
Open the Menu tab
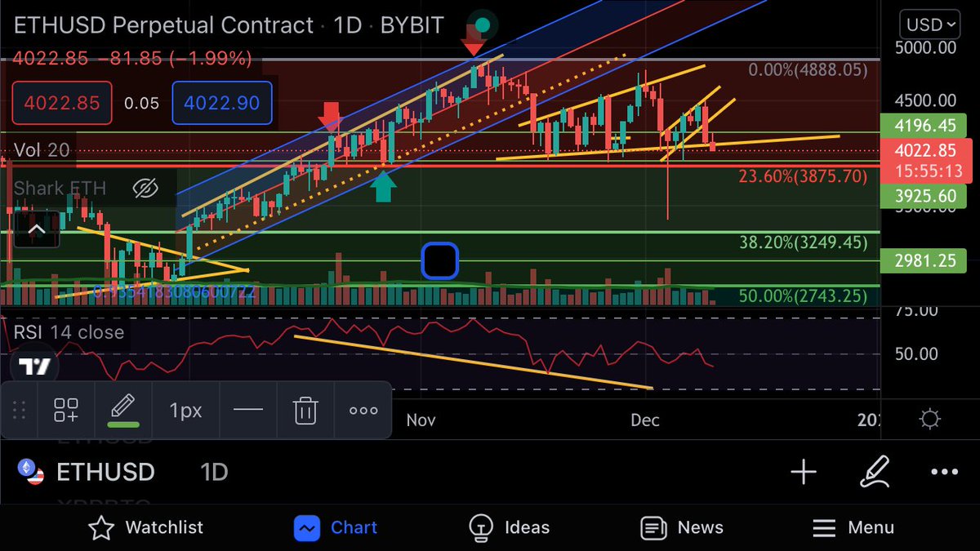[x=853, y=527]
